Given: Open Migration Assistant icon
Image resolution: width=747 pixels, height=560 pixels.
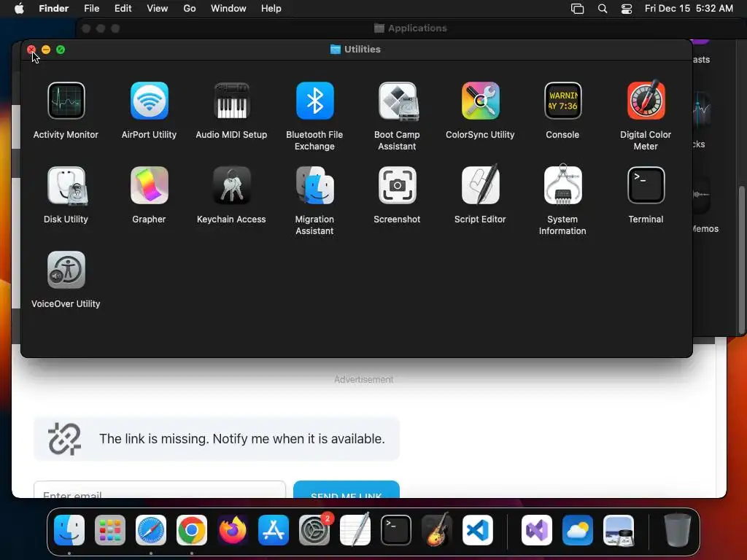Looking at the screenshot, I should click(314, 185).
